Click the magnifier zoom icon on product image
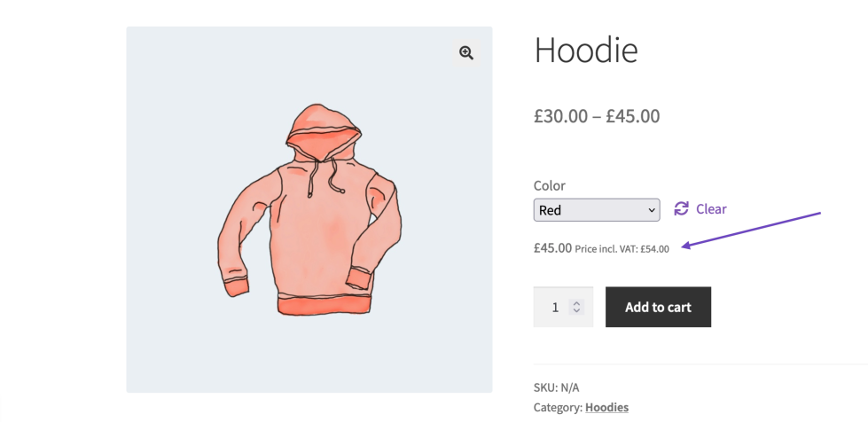This screenshot has width=868, height=422. click(x=466, y=53)
